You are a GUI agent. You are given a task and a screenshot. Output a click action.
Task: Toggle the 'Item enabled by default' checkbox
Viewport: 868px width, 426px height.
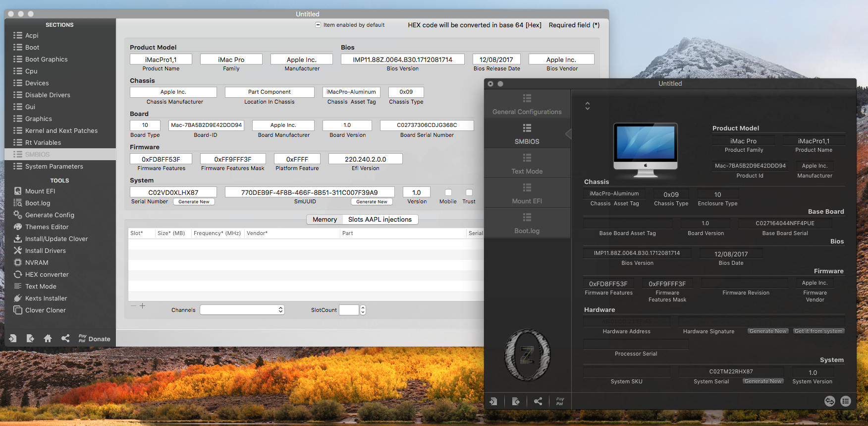point(318,25)
